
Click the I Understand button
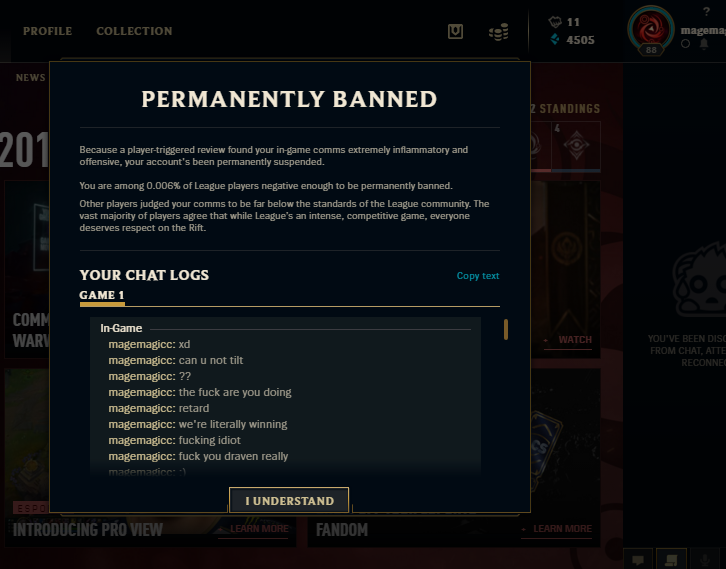click(x=289, y=500)
